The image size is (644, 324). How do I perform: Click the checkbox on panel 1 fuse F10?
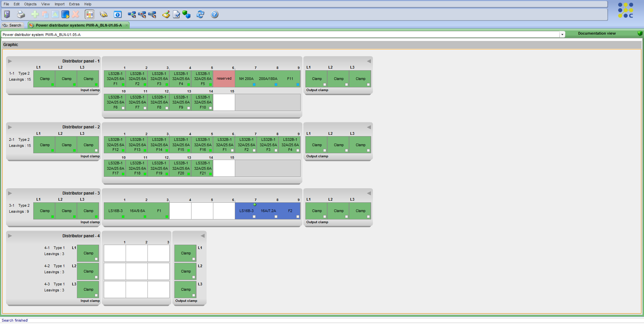[210, 108]
